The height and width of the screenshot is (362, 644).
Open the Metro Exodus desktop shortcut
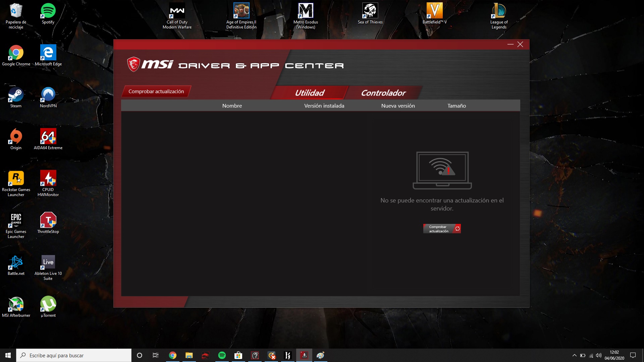[306, 16]
